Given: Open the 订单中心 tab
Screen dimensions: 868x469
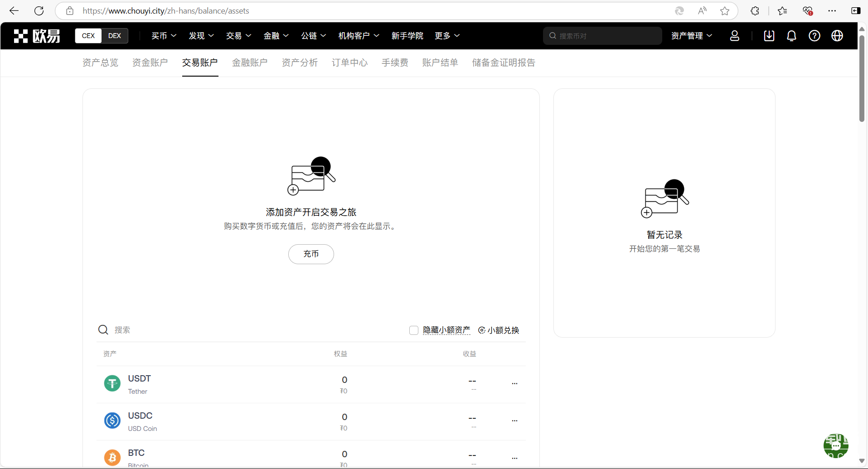Looking at the screenshot, I should click(x=349, y=63).
